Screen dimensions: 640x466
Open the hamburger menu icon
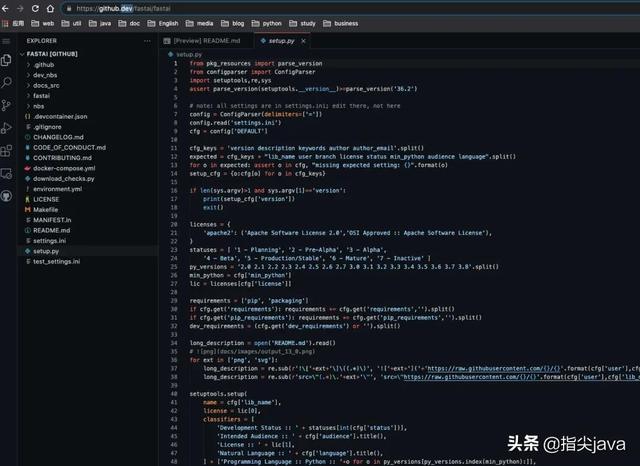(x=6, y=41)
